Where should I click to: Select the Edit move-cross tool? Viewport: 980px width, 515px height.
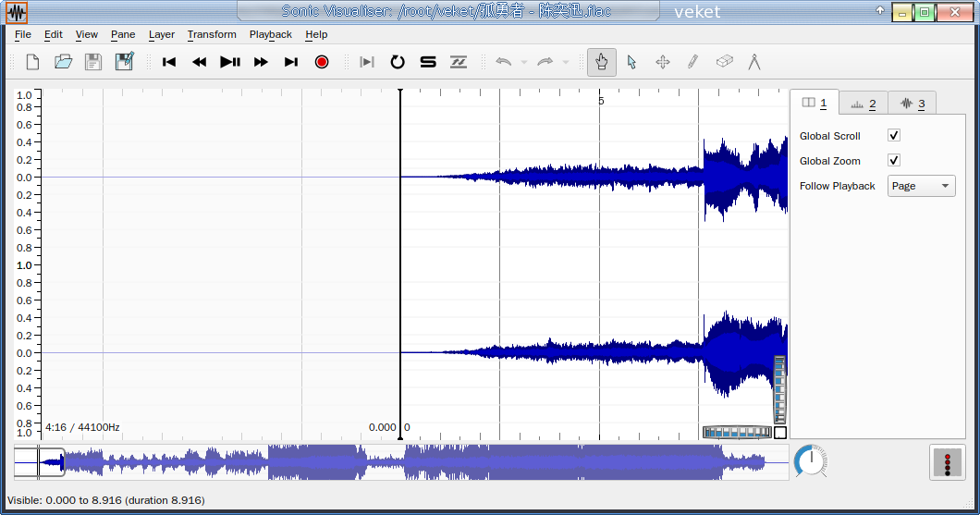(663, 62)
